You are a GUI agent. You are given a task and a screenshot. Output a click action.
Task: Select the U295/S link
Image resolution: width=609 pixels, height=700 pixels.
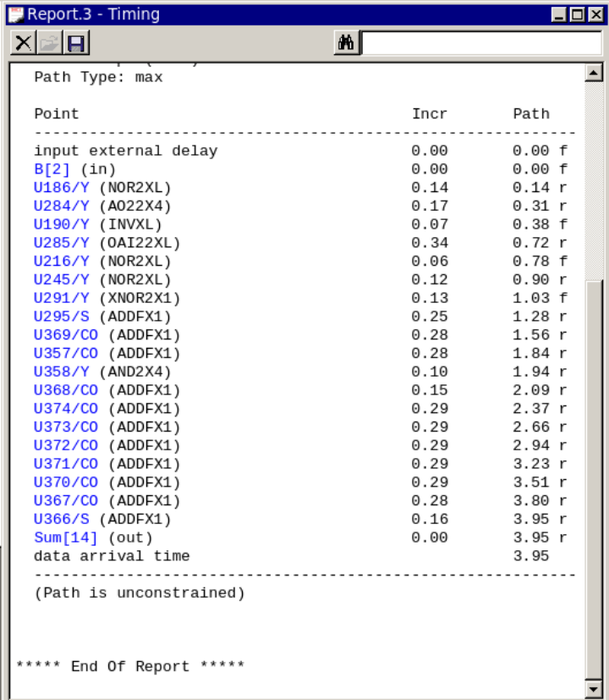[62, 317]
